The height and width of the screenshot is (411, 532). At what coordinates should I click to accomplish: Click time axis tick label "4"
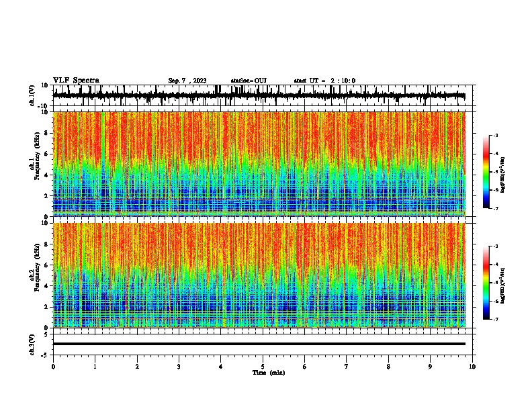click(221, 367)
